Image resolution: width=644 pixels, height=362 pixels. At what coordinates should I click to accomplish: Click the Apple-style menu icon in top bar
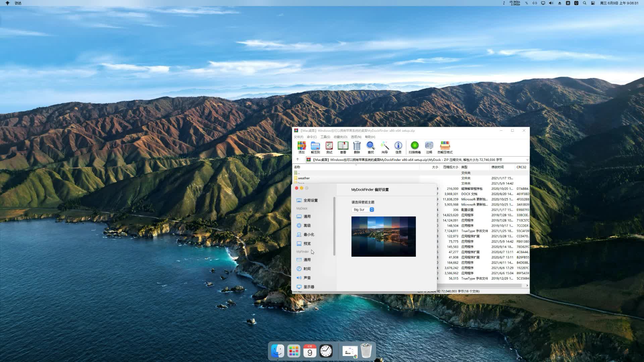tap(7, 3)
